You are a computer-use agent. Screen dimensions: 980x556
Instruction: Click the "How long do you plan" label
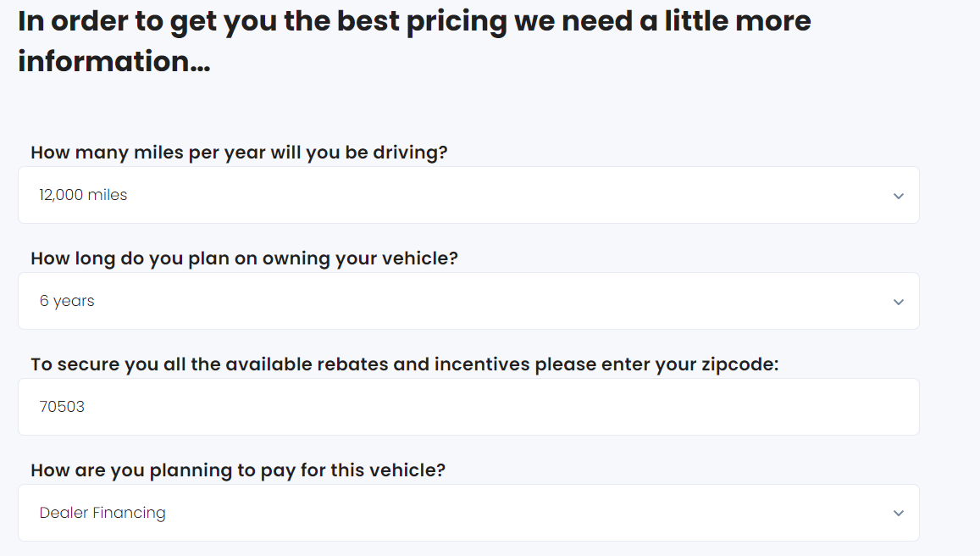[x=244, y=259]
